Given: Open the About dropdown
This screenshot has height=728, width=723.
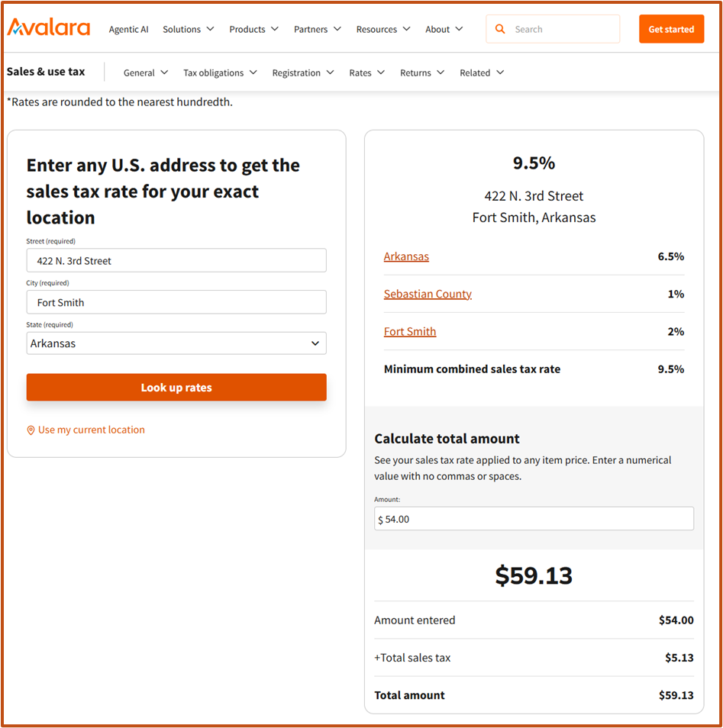Looking at the screenshot, I should [x=444, y=29].
